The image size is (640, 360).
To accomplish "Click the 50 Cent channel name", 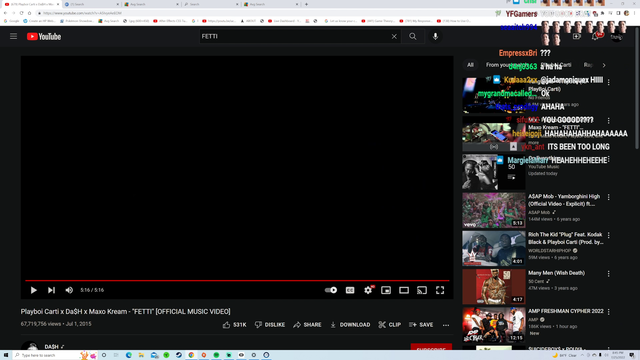I will pyautogui.click(x=536, y=281).
